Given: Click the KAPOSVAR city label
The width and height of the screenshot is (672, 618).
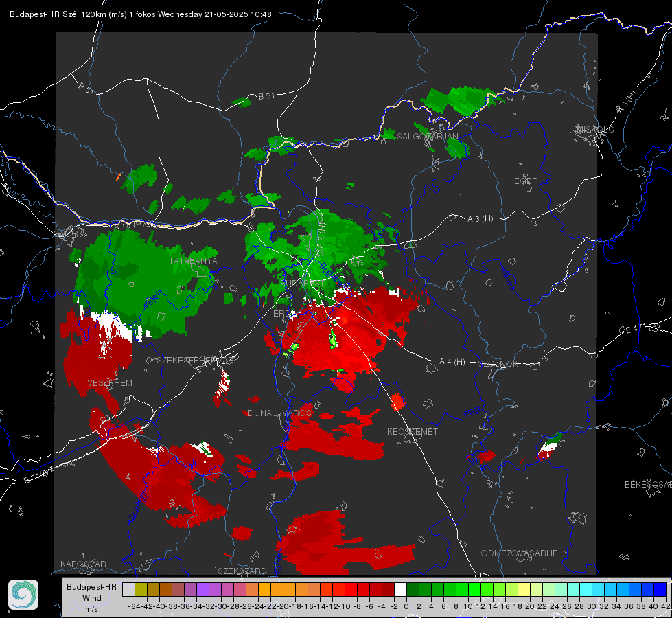Looking at the screenshot, I should tap(83, 564).
